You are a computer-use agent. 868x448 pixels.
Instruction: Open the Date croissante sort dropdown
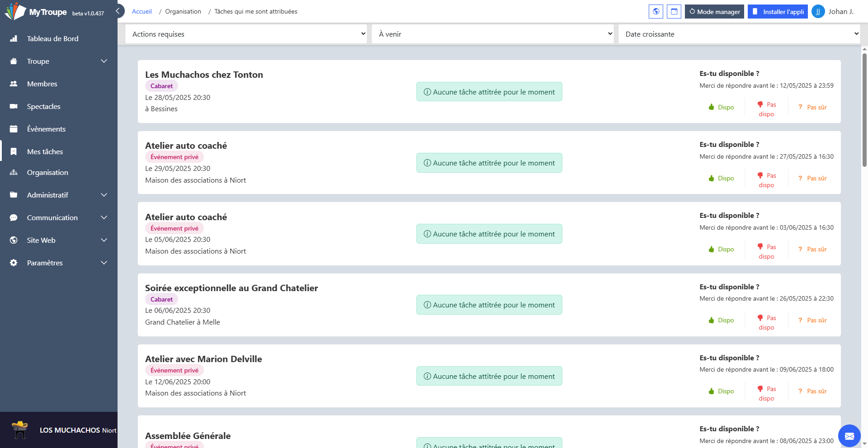(x=739, y=34)
